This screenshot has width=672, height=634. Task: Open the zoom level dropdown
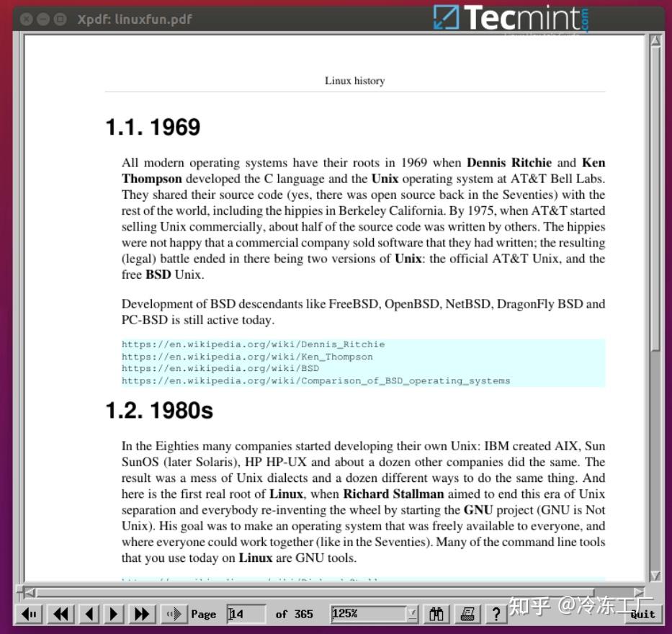click(x=411, y=614)
